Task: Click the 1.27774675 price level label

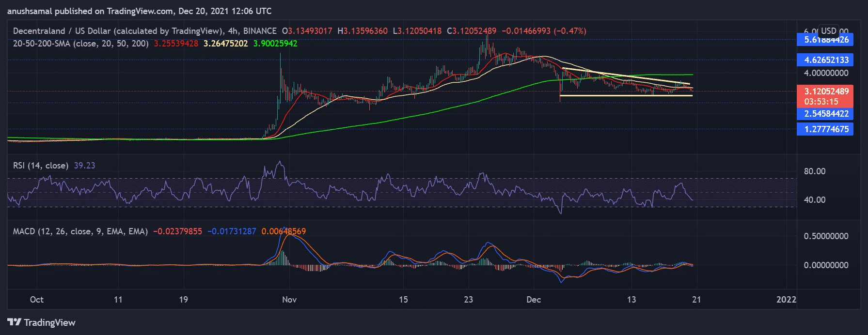Action: click(x=826, y=129)
